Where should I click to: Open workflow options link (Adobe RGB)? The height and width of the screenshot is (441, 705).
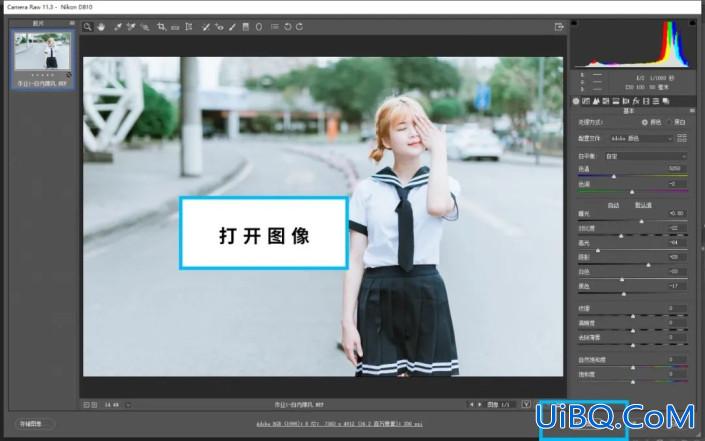coord(339,424)
